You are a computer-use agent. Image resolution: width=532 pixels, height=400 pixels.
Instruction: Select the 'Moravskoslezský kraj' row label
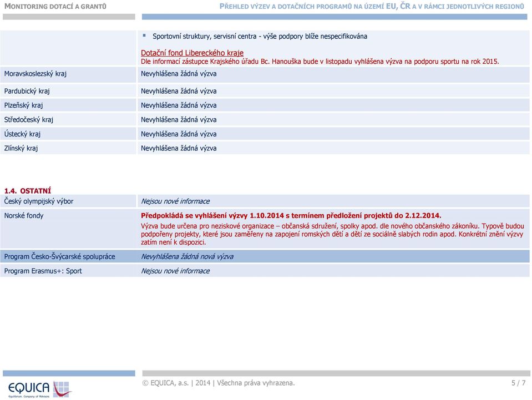click(36, 74)
